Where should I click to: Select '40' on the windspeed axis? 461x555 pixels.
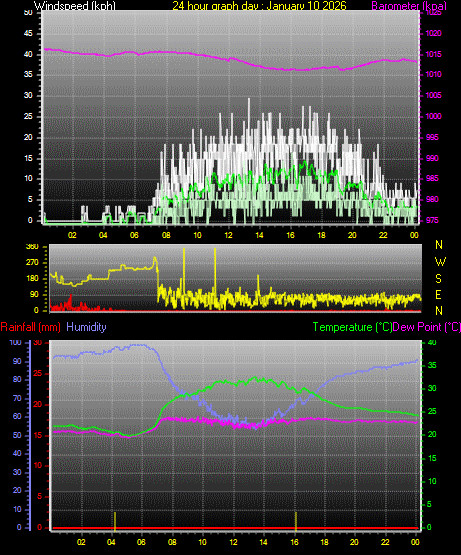tap(28, 54)
